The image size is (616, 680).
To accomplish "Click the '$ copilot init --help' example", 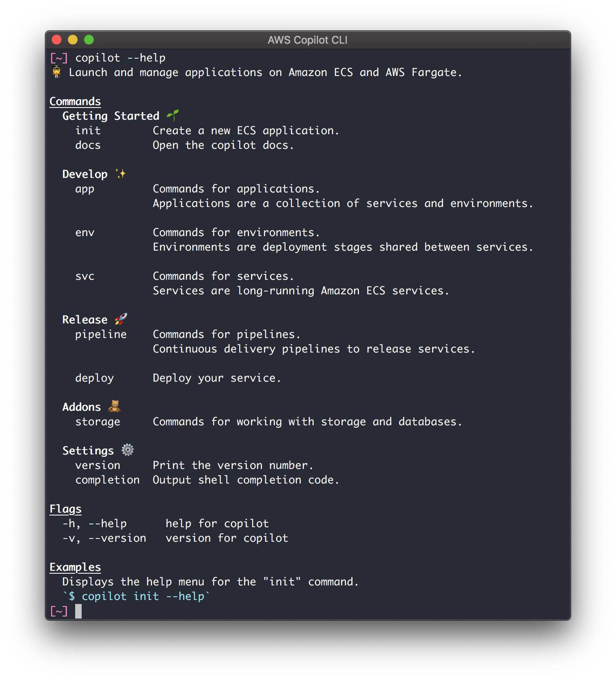I will (x=136, y=596).
